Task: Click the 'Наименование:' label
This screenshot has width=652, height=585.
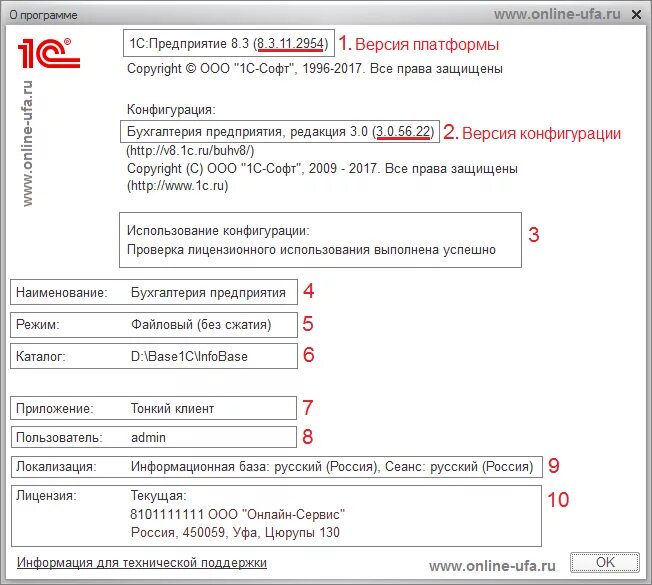Action: coord(62,292)
